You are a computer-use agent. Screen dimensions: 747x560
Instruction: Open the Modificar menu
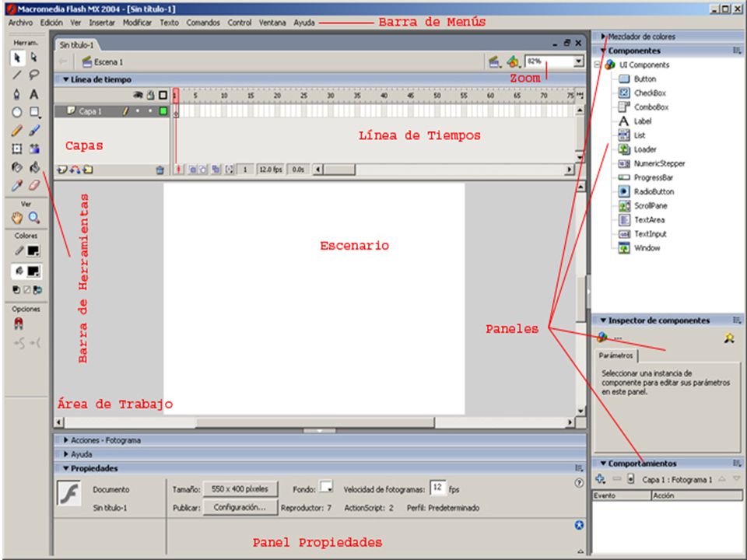tap(137, 23)
